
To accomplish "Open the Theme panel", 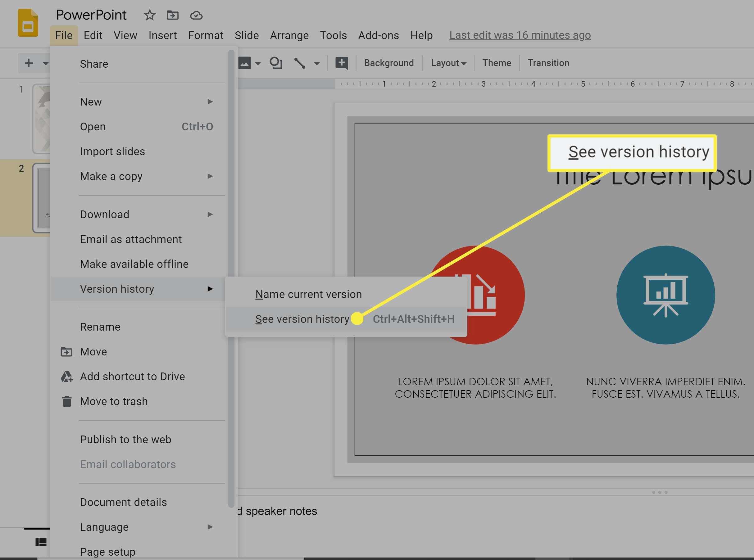I will click(497, 63).
